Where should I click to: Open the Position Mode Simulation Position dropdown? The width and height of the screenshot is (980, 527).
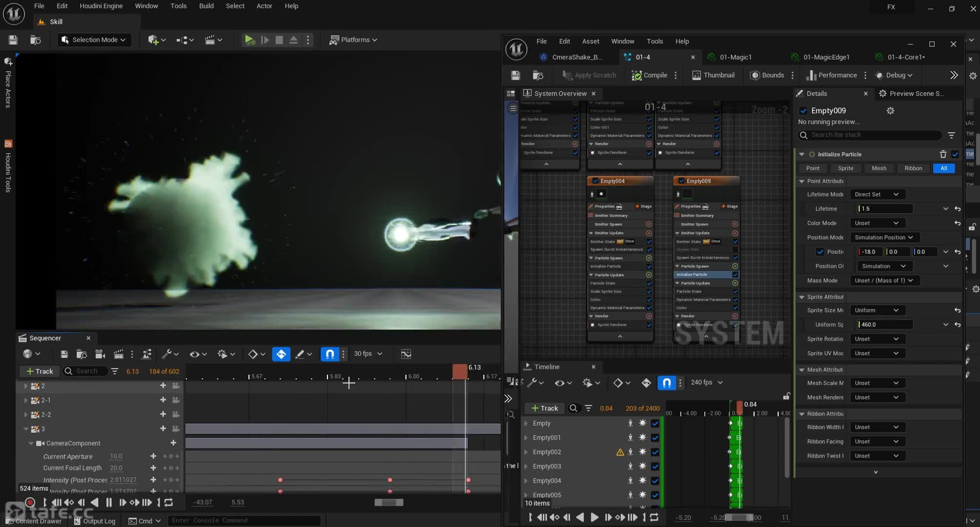[884, 237]
